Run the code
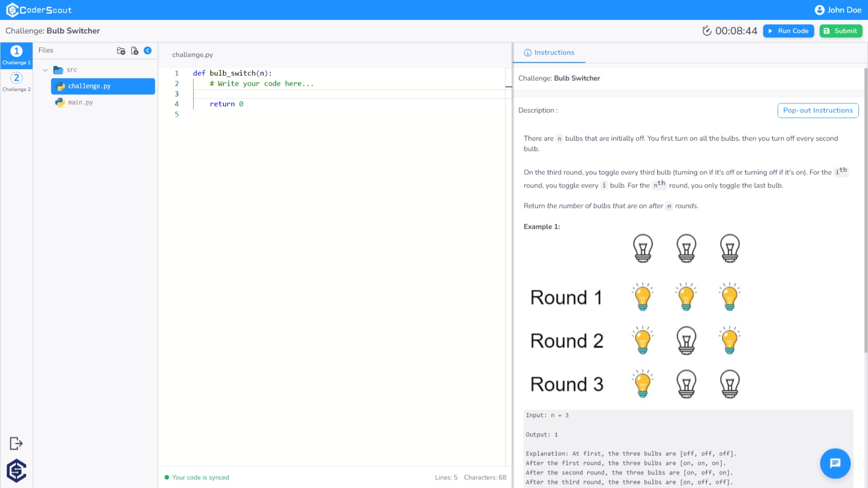This screenshot has width=868, height=488. 788,31
